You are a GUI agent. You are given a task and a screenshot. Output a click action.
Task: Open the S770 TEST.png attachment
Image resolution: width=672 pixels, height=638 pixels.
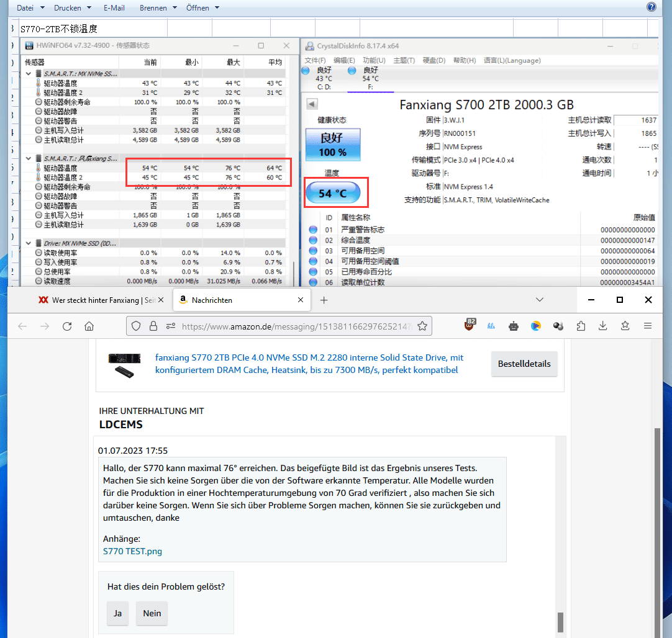(x=132, y=551)
